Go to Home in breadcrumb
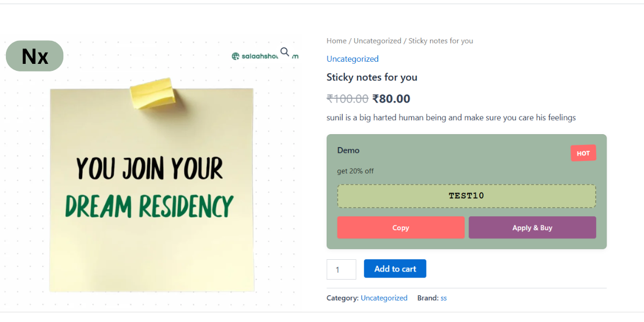The height and width of the screenshot is (322, 644). coord(336,41)
